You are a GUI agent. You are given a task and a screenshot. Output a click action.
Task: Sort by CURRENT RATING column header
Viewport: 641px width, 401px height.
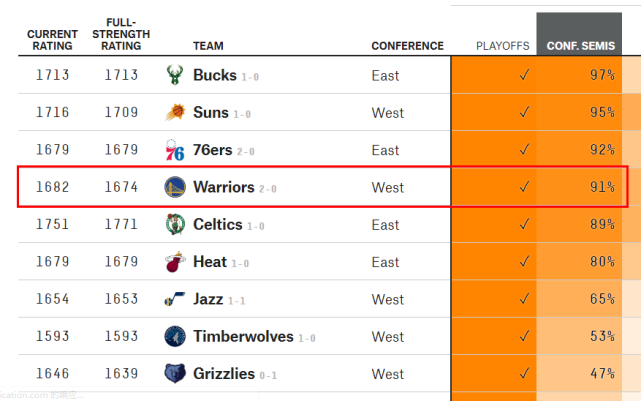click(52, 40)
